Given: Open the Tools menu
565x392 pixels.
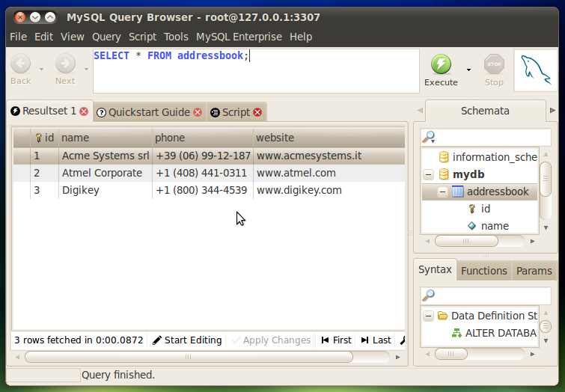Looking at the screenshot, I should (176, 37).
